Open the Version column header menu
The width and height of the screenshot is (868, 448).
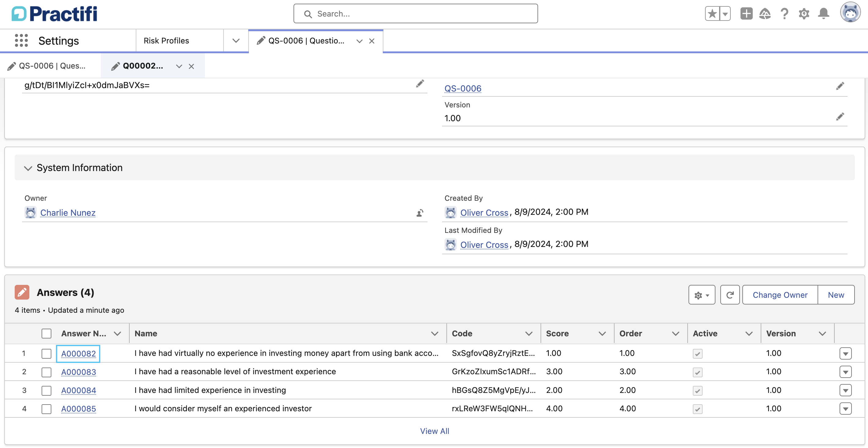822,334
